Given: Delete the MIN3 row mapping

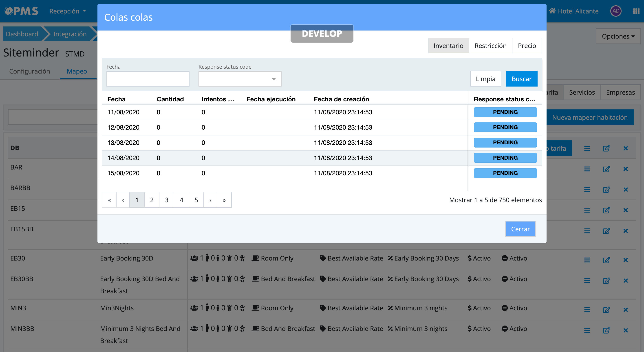Looking at the screenshot, I should click(x=626, y=310).
